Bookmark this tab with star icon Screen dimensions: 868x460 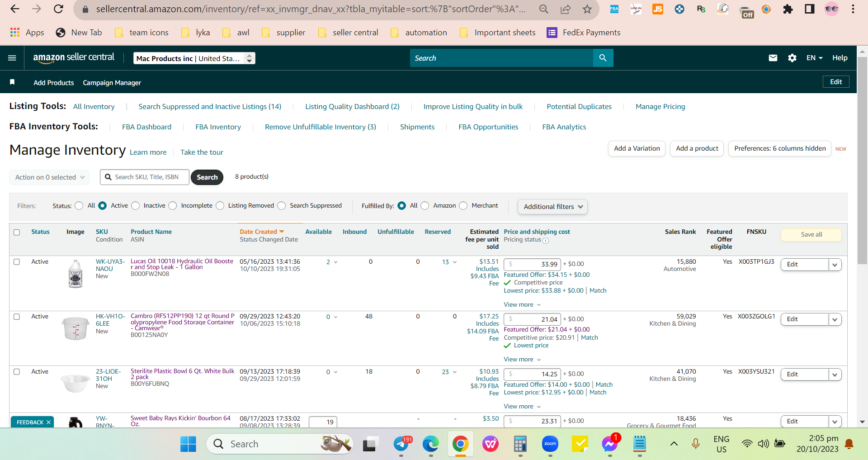587,9
